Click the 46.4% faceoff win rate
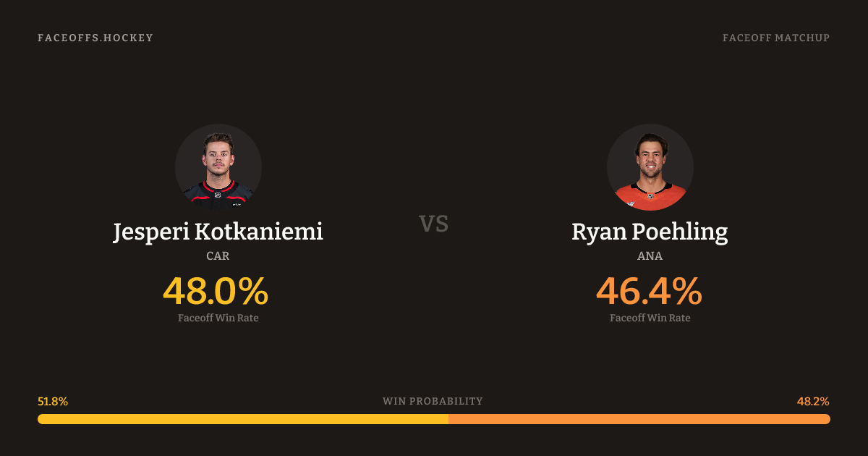Viewport: 868px width, 456px height. [649, 292]
